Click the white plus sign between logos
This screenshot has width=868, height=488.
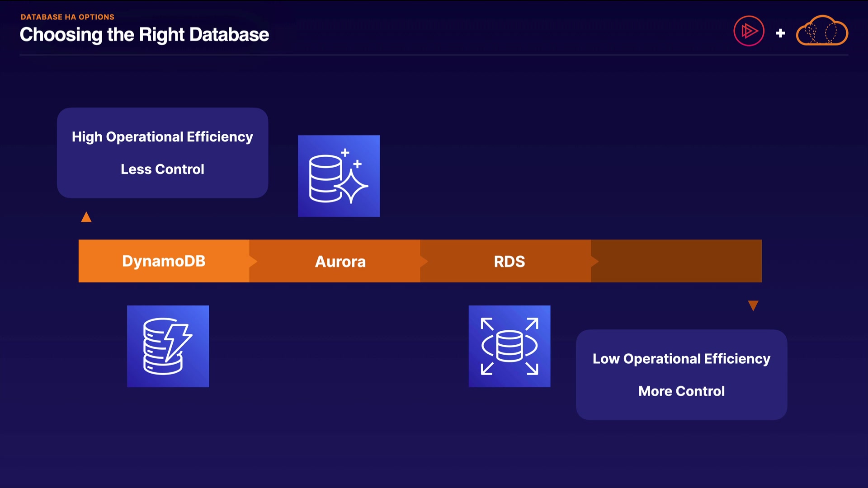(780, 33)
